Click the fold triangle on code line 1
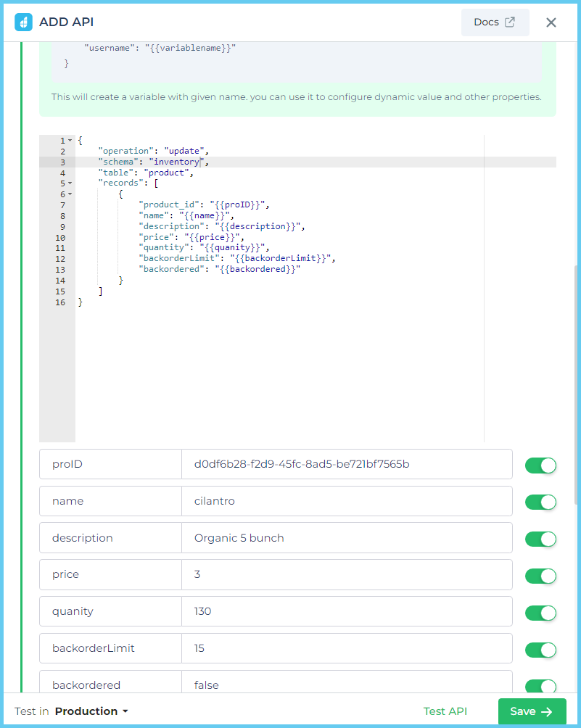The height and width of the screenshot is (728, 581). click(x=69, y=139)
